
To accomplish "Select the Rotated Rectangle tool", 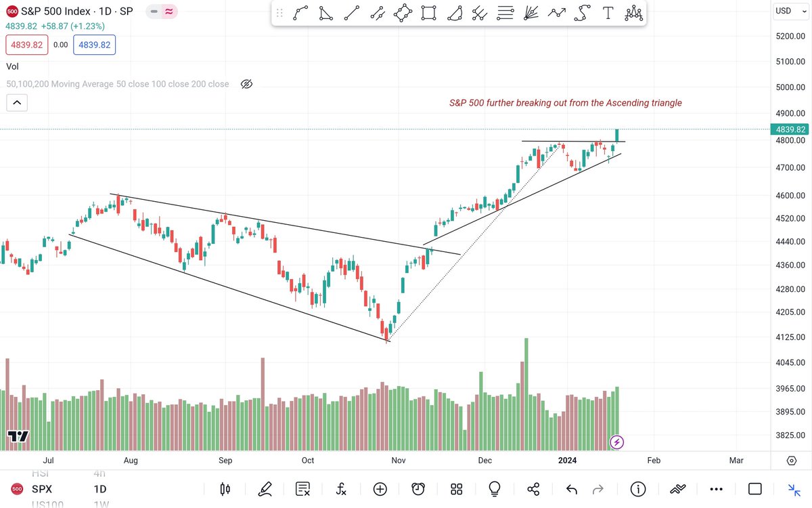I will [403, 13].
